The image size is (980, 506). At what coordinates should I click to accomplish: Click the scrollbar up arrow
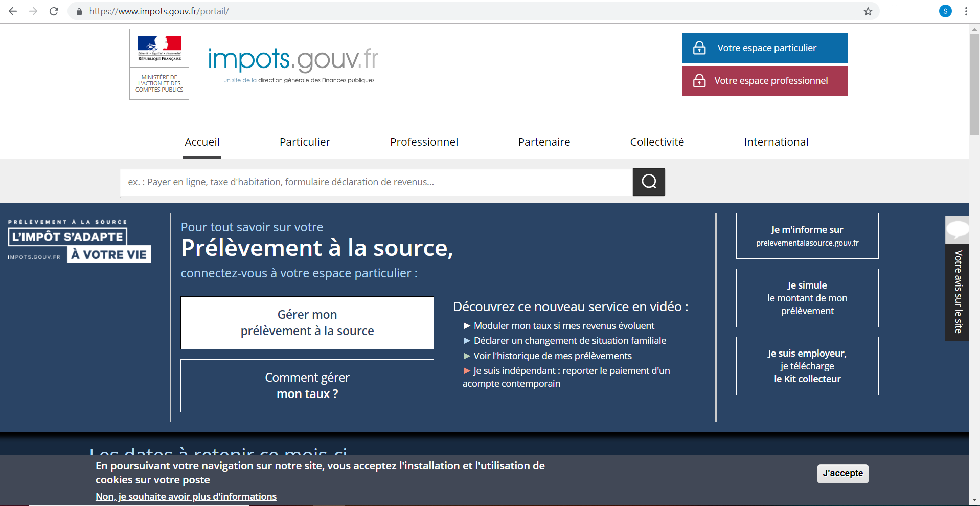[x=974, y=29]
